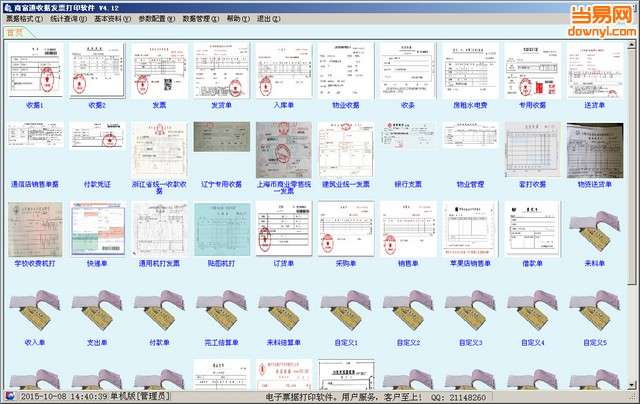Screen dimensions: 640x404
Task: Select the 银行支票 bank cheque template
Action: point(408,134)
